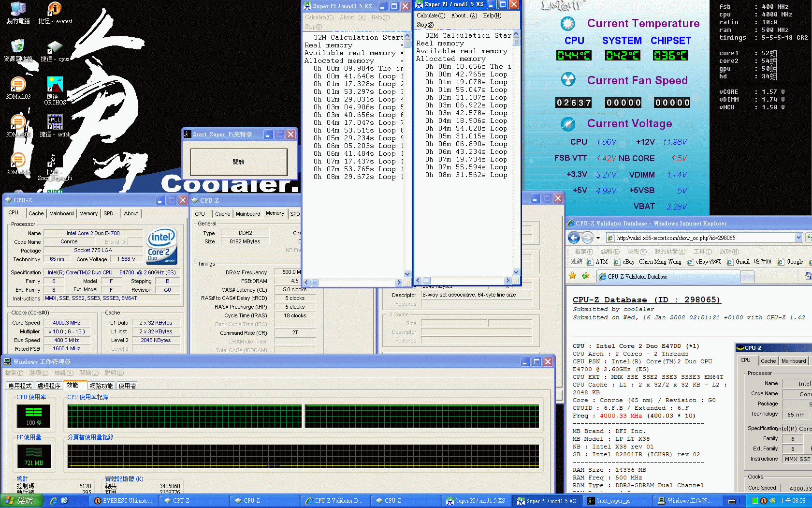The height and width of the screenshot is (508, 812).
Task: Click the CPU usage meter showing 100 %
Action: pyautogui.click(x=33, y=416)
